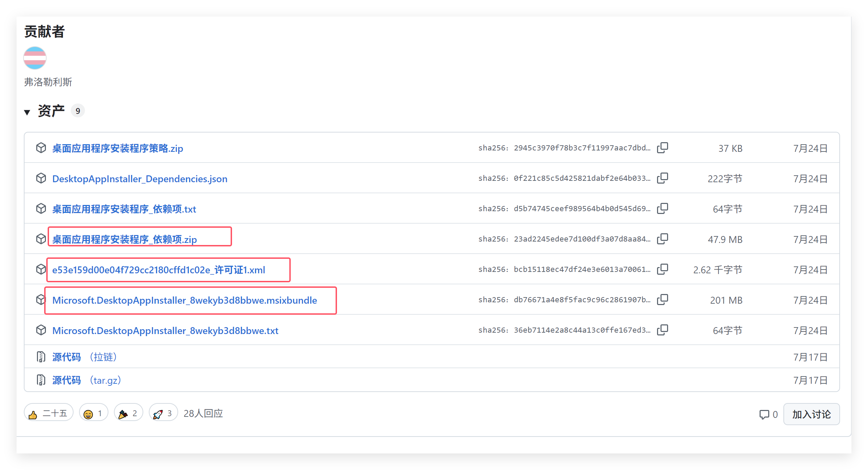Copy sha256 hash of 依赖项.zip file
The height and width of the screenshot is (470, 868).
click(x=662, y=239)
